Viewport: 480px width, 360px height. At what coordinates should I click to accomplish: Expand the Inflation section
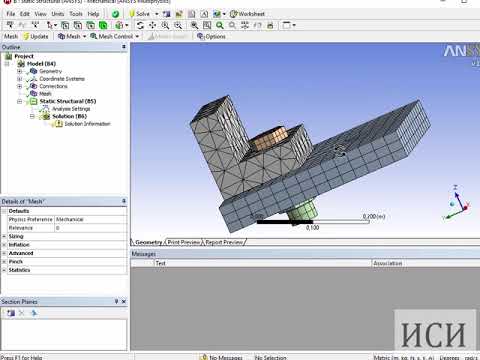(x=4, y=245)
